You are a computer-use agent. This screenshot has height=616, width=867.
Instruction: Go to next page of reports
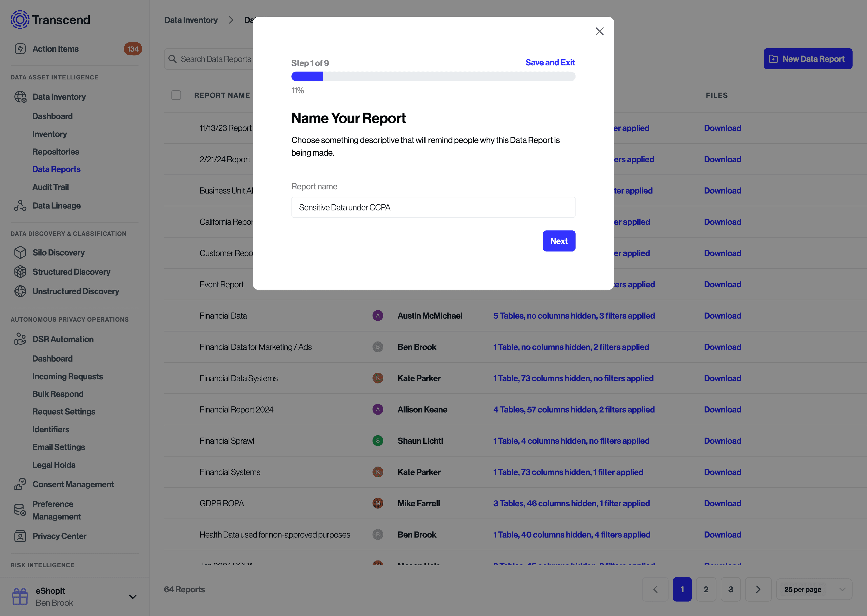pyautogui.click(x=758, y=589)
